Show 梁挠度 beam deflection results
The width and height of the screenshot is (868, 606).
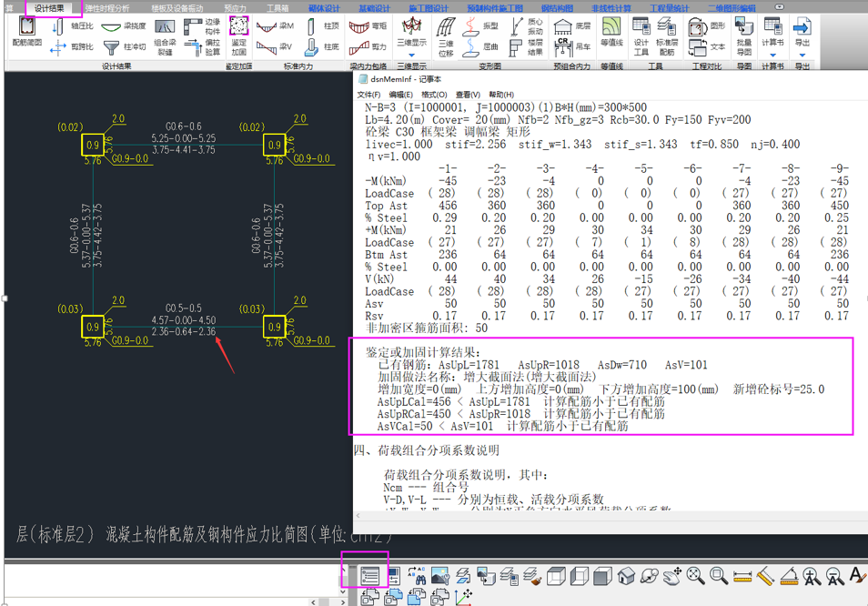124,26
